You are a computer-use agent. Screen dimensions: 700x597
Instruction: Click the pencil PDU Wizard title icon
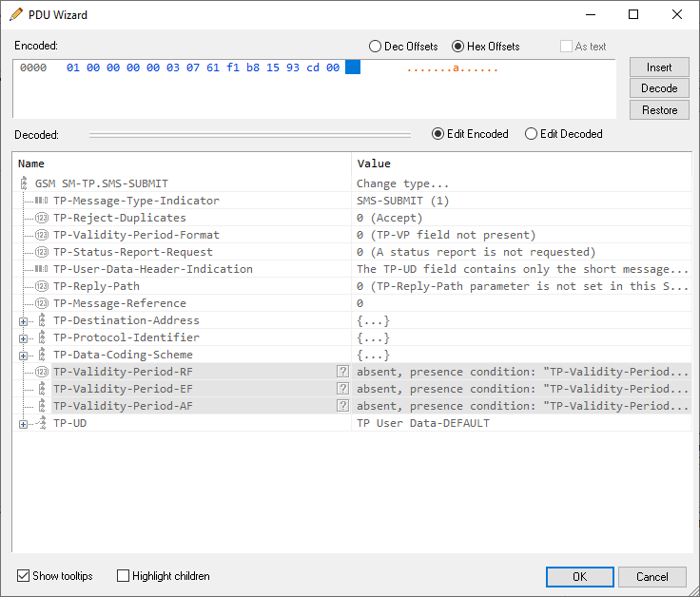[x=16, y=14]
